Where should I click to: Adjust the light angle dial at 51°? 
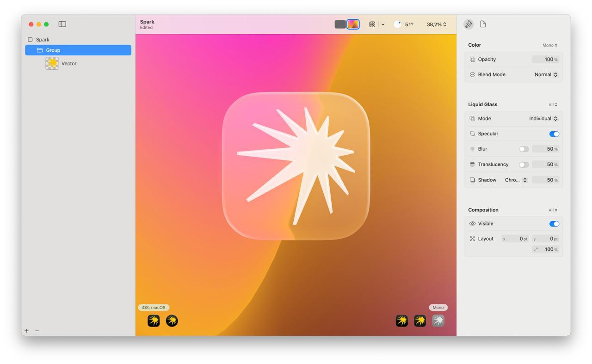tap(397, 24)
